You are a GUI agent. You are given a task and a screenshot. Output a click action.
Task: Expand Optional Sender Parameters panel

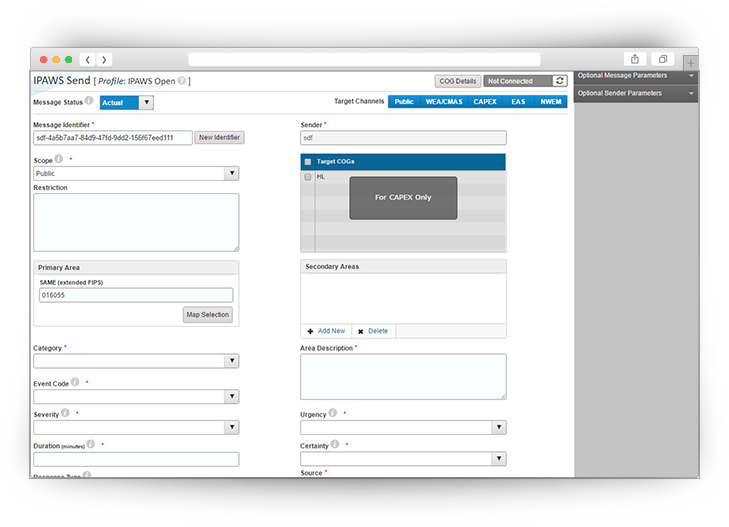point(636,93)
